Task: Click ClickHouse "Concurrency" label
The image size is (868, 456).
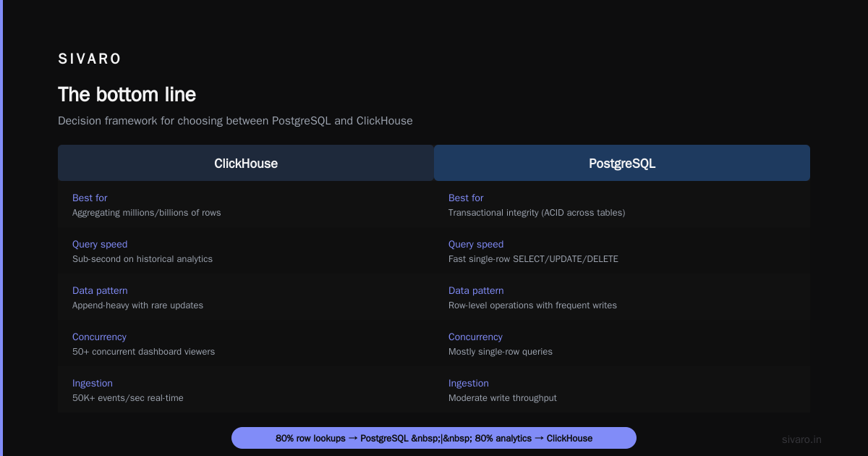Action: (99, 337)
